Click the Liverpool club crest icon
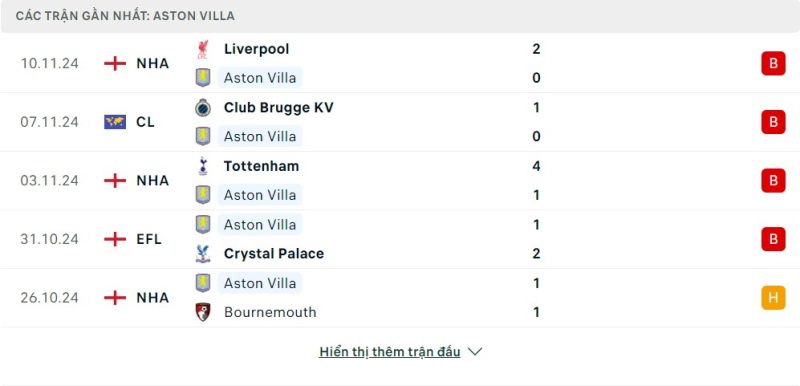 203,49
